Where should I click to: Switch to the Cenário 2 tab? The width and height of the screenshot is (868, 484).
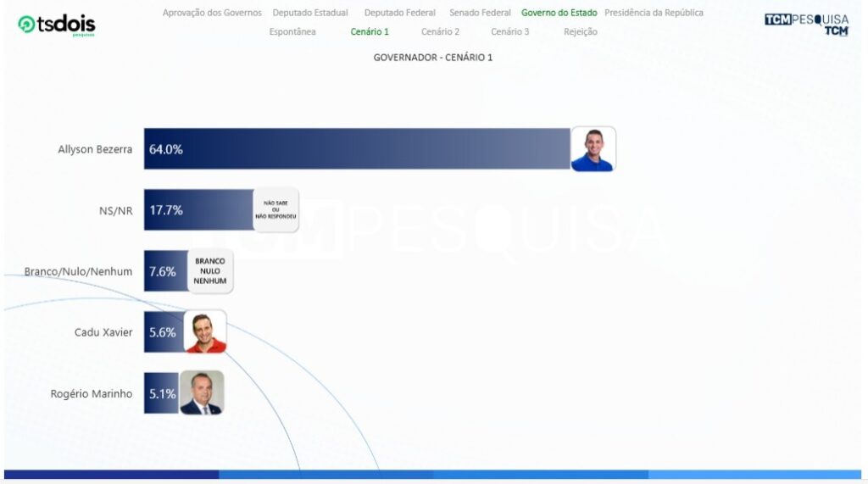[x=440, y=31]
